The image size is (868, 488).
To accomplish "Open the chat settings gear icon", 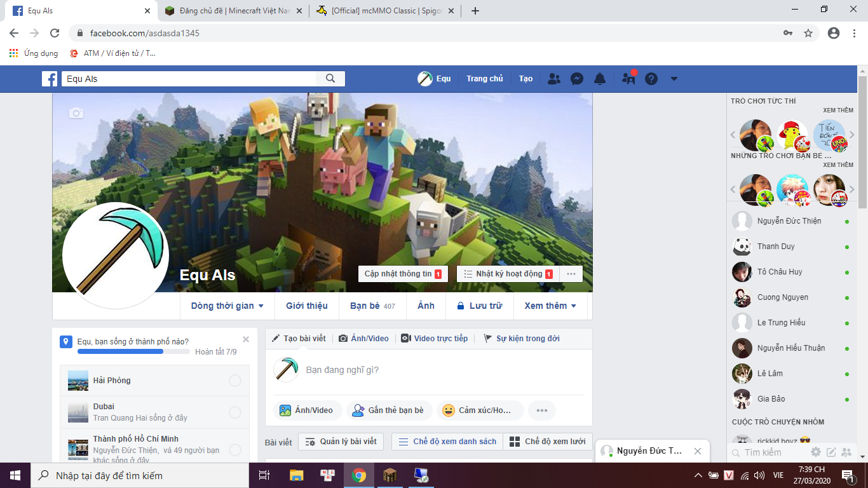I will [816, 452].
